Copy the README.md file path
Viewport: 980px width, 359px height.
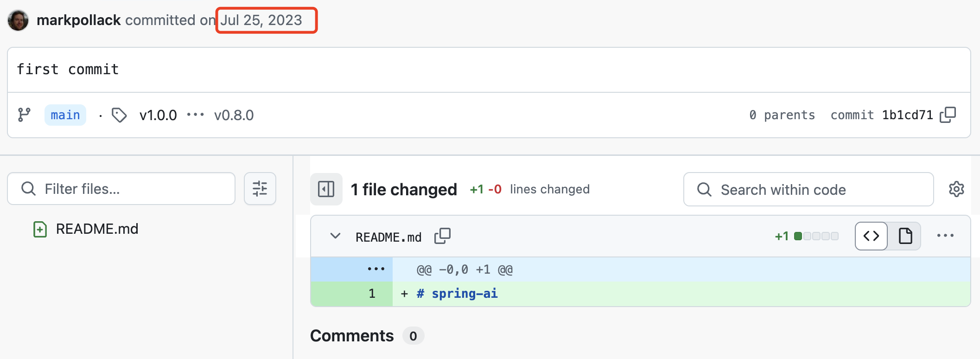[442, 236]
